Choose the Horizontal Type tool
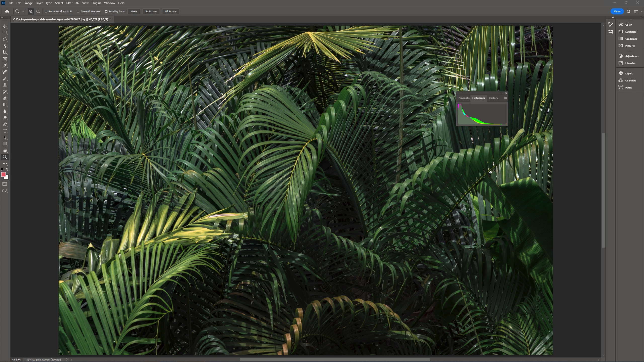The image size is (644, 362). 5,131
